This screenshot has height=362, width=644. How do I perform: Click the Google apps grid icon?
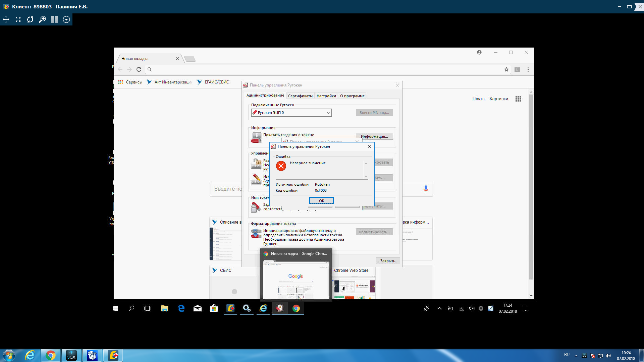pos(518,99)
